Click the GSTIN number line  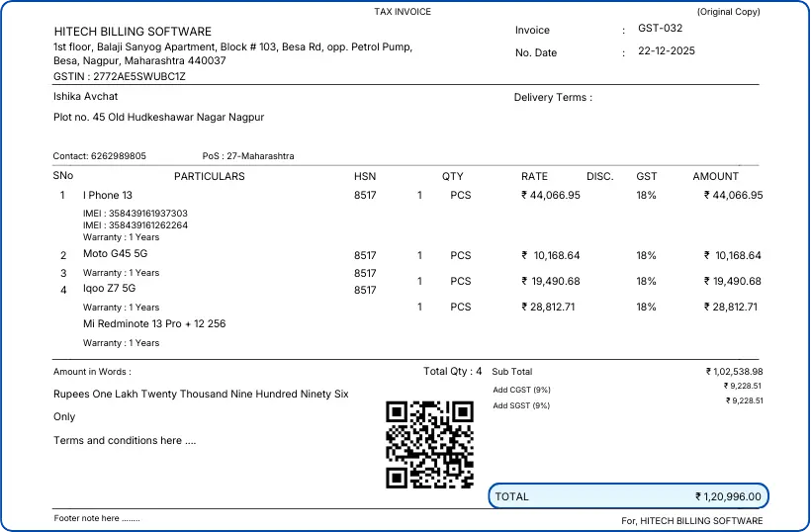(120, 76)
